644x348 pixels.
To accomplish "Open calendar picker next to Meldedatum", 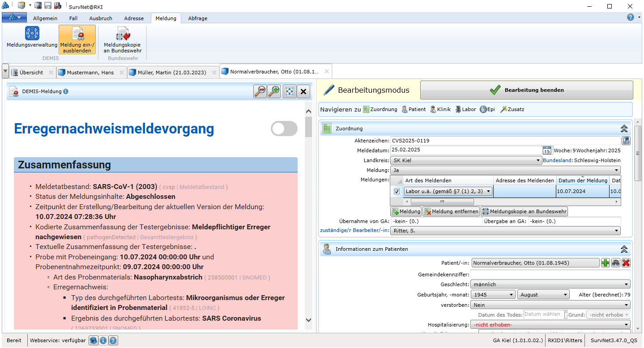I will (547, 150).
